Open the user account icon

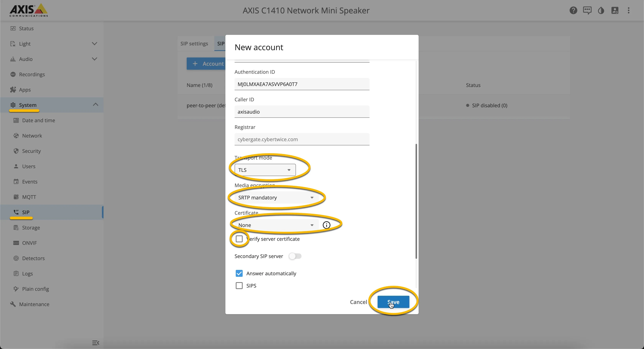(x=615, y=11)
